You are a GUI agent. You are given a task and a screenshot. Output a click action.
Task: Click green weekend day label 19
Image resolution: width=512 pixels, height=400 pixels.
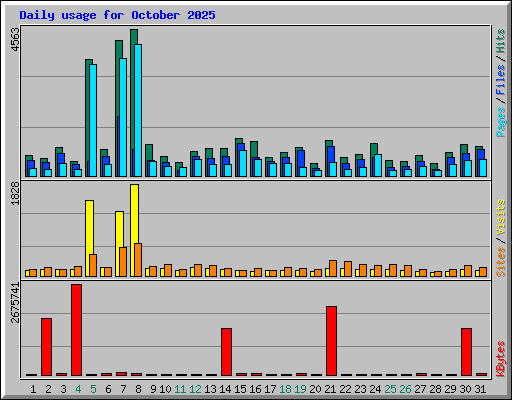click(300, 389)
